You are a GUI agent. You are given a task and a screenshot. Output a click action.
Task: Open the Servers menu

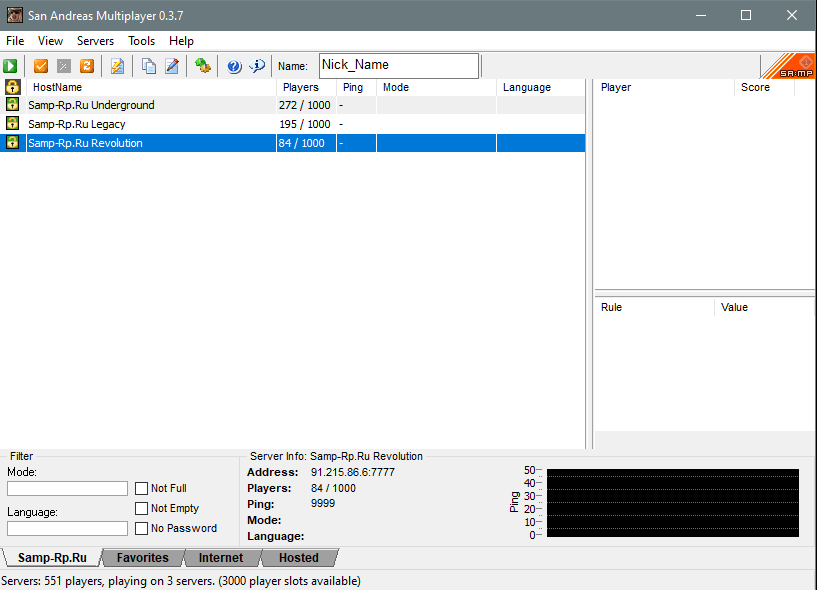click(x=95, y=41)
